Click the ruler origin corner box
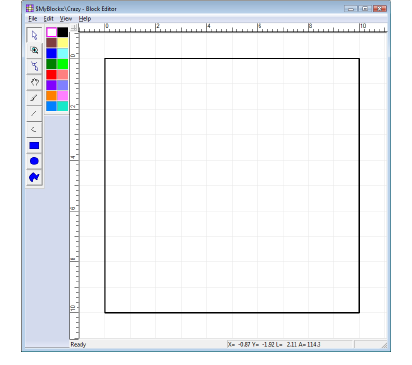 tap(74, 28)
